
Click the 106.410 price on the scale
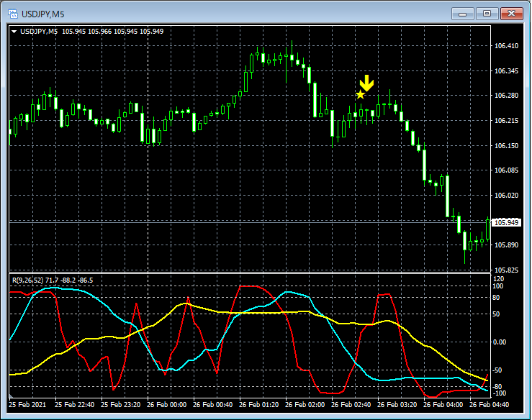tap(506, 46)
